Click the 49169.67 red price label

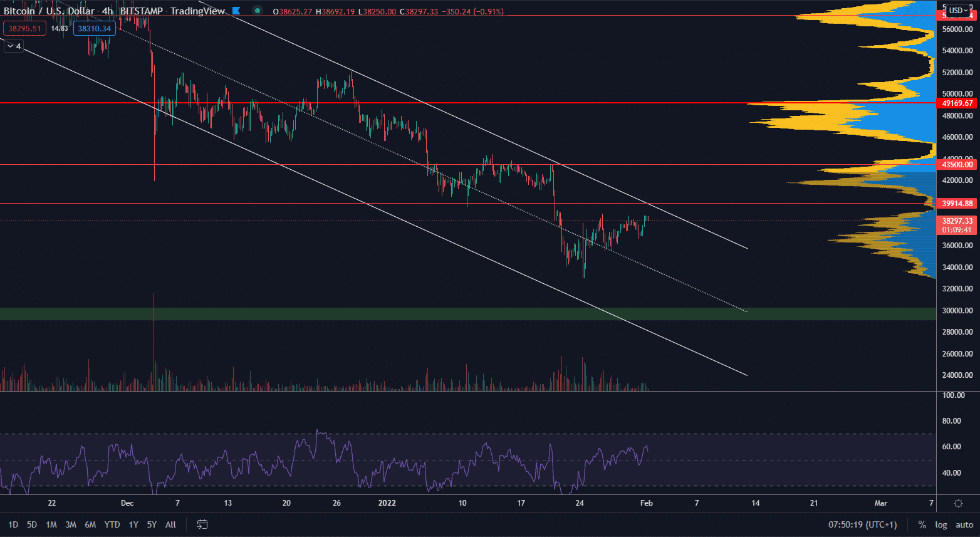pyautogui.click(x=957, y=103)
